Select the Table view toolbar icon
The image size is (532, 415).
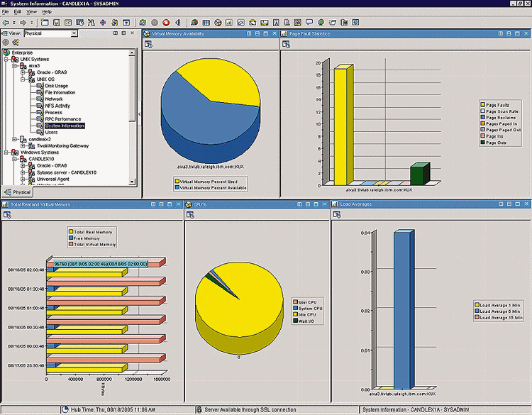tap(206, 23)
